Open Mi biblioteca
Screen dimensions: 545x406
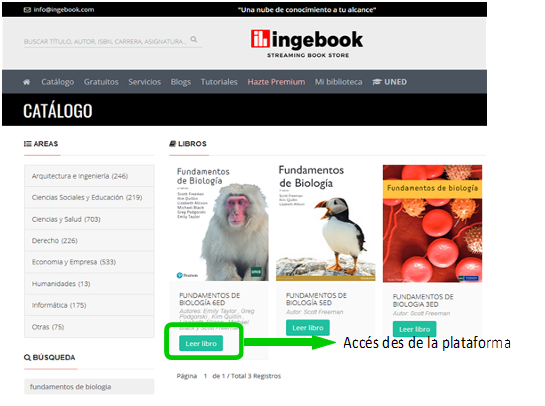(x=339, y=82)
